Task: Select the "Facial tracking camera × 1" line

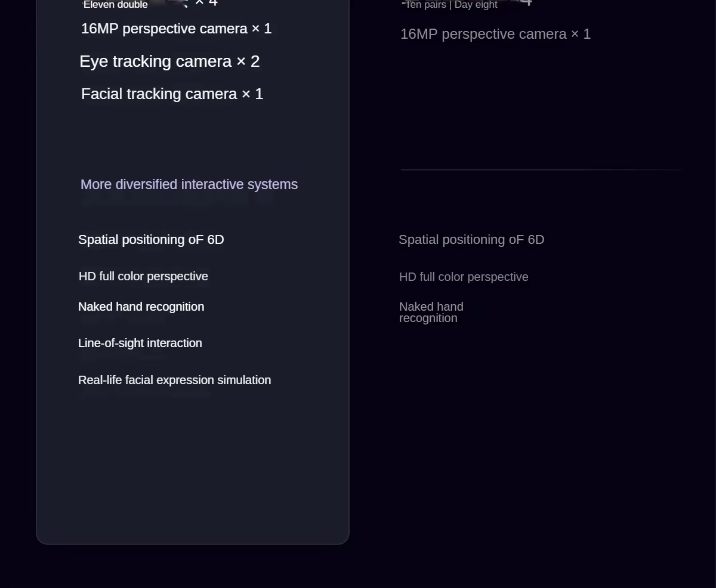Action: click(172, 94)
